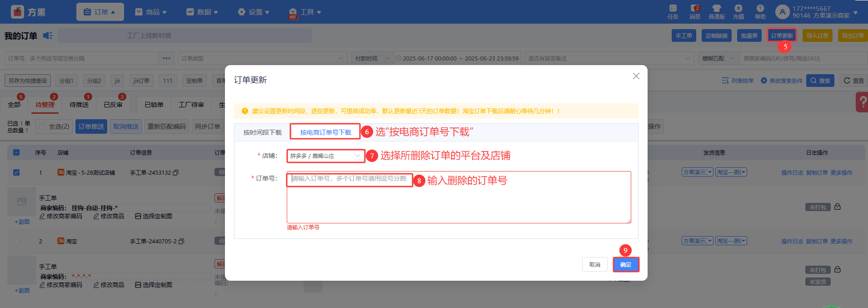
Task: Select the 已反审 status tab
Action: point(113,105)
